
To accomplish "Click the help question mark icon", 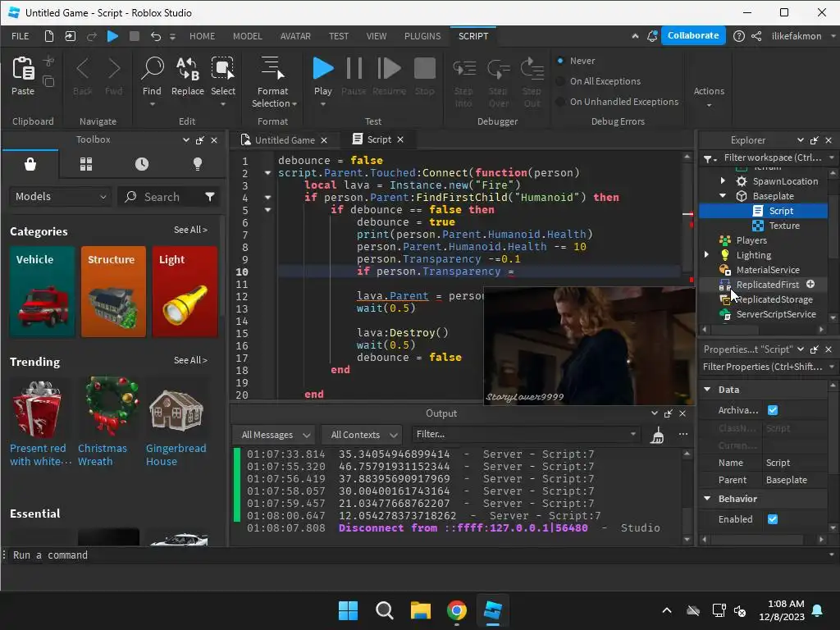I will 739,36.
